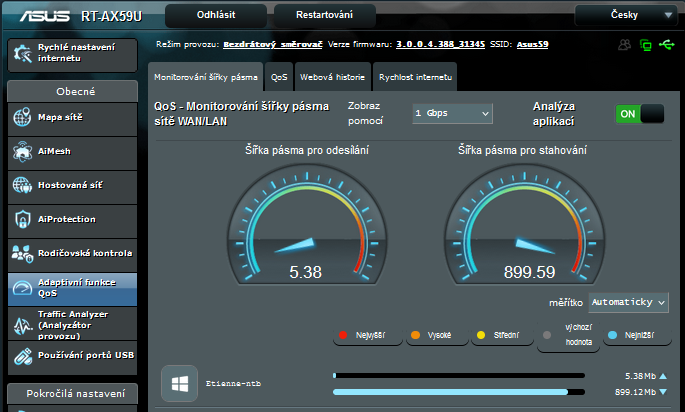Click the Hostovaná síť globe icon

point(22,186)
